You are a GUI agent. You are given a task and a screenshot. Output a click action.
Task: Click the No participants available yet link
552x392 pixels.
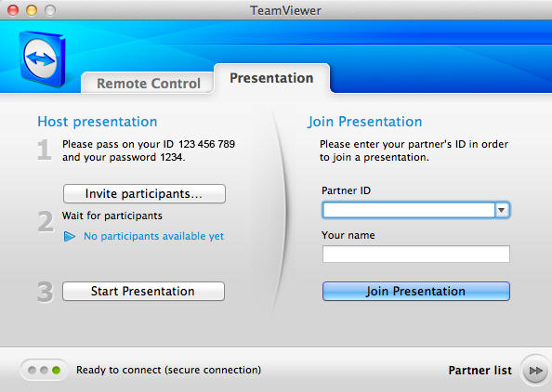coord(153,236)
